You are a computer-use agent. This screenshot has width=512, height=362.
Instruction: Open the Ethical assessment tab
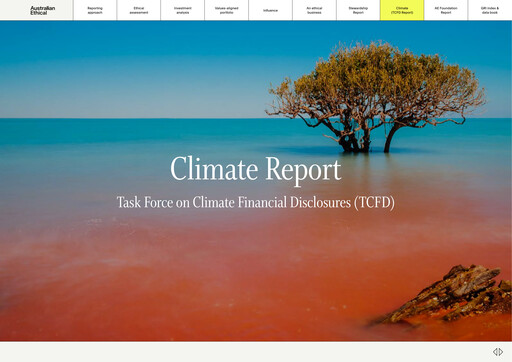pos(139,10)
